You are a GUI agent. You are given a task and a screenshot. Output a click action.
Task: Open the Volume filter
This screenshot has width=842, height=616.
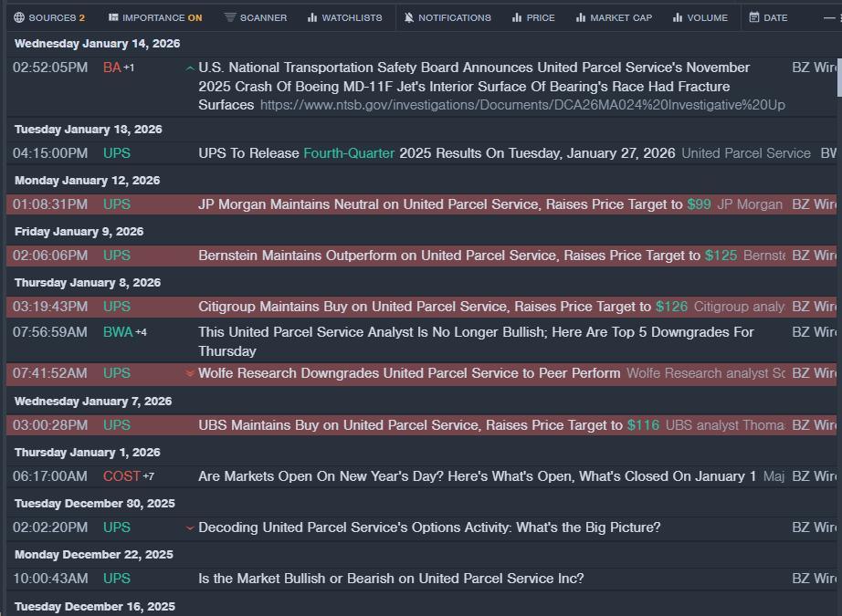700,17
